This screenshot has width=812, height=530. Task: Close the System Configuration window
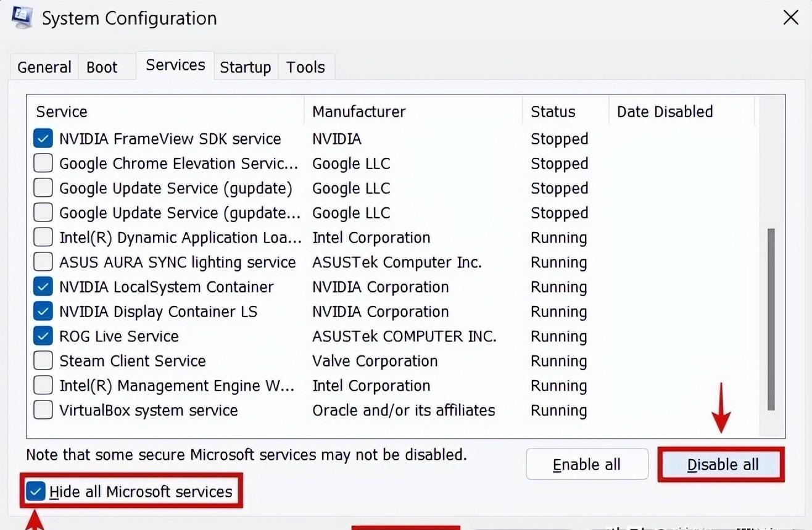click(790, 18)
